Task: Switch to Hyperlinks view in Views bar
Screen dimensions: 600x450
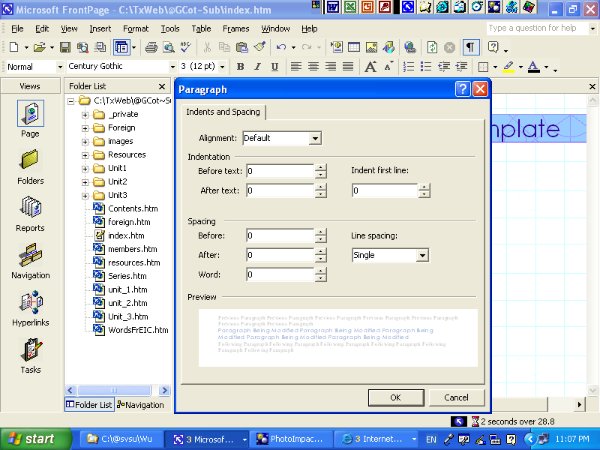Action: [x=30, y=304]
